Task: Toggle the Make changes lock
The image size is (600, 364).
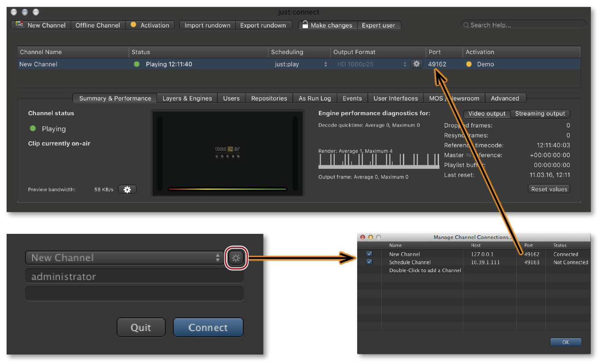Action: click(327, 25)
